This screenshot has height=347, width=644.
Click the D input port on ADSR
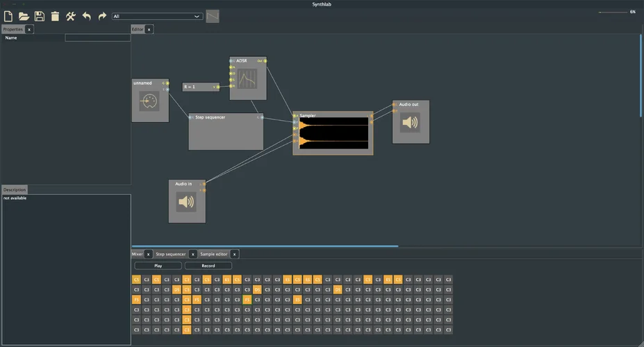click(x=231, y=74)
